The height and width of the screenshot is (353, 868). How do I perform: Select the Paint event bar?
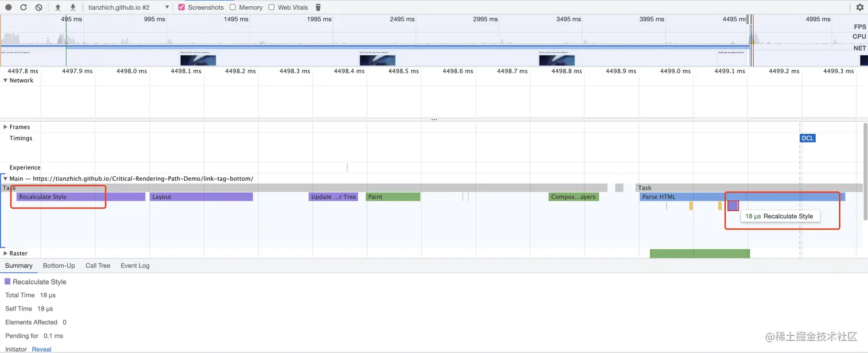pos(393,197)
